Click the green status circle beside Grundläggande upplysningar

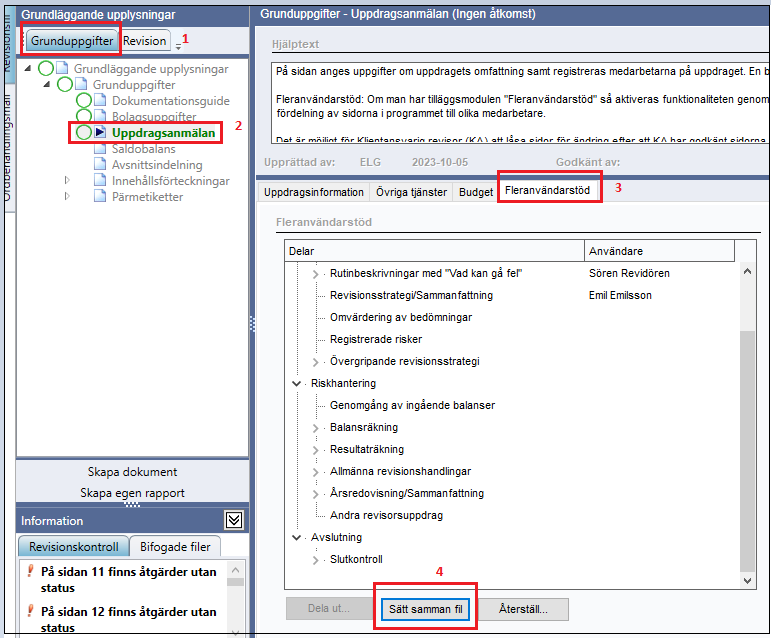(x=46, y=68)
